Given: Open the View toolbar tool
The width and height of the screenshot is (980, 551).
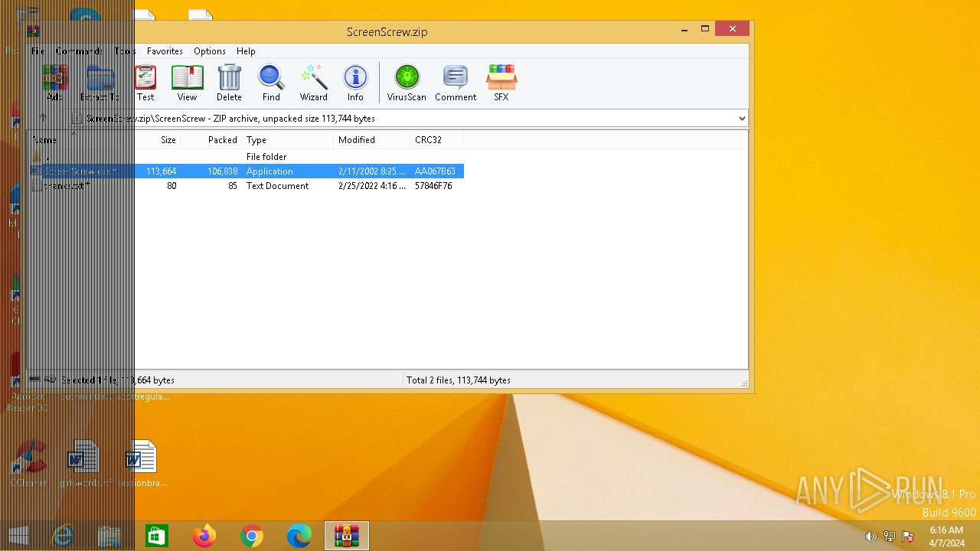Looking at the screenshot, I should click(x=187, y=83).
